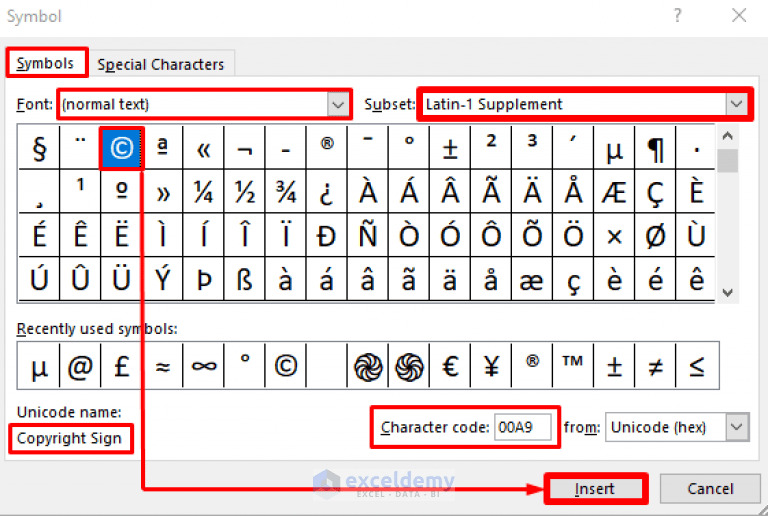Select the plus-minus ± symbol in the grid
Image resolution: width=768 pixels, height=516 pixels.
pyautogui.click(x=450, y=148)
